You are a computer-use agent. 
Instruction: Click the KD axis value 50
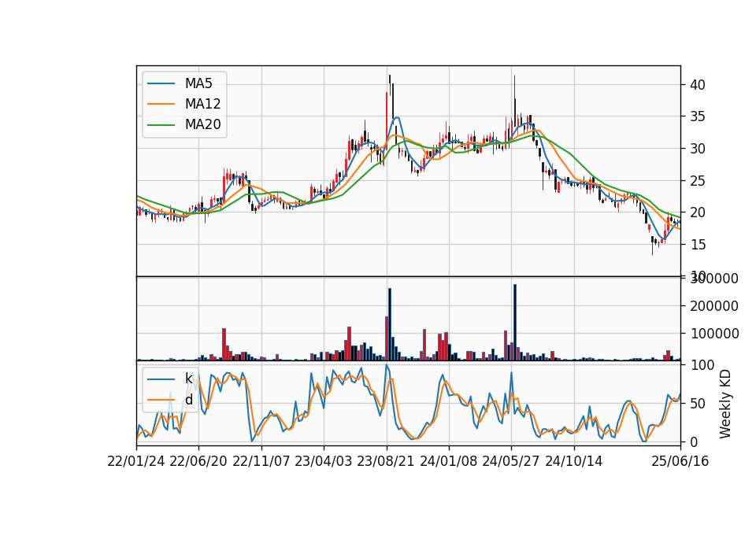pyautogui.click(x=698, y=403)
